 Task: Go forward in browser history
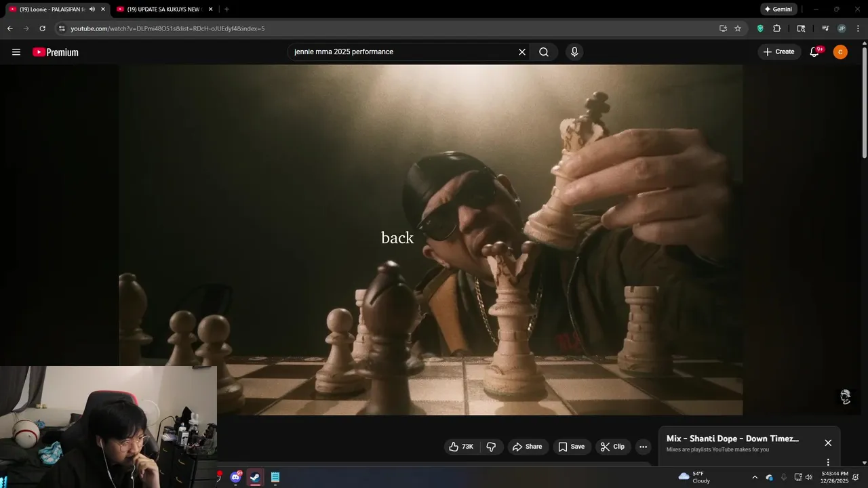(26, 28)
